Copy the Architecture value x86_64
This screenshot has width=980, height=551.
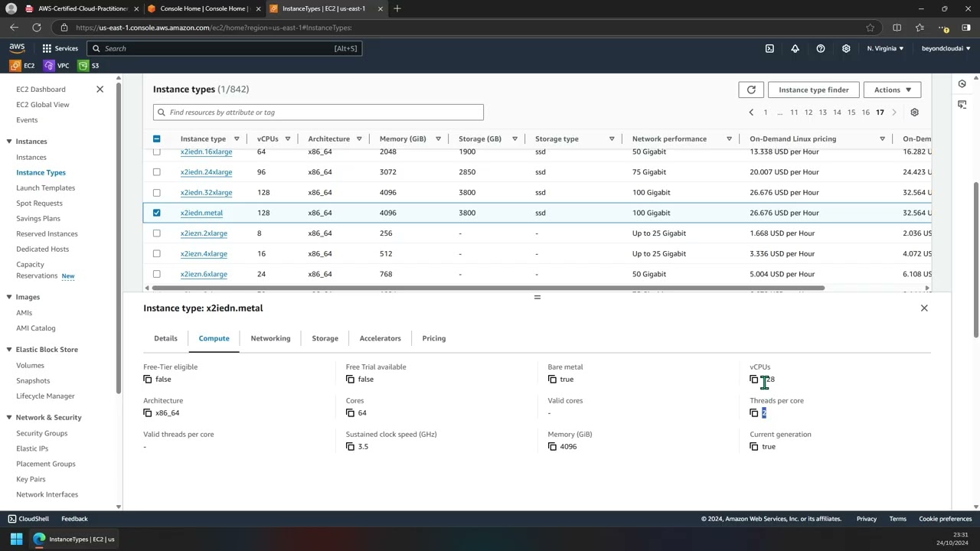[x=148, y=413]
